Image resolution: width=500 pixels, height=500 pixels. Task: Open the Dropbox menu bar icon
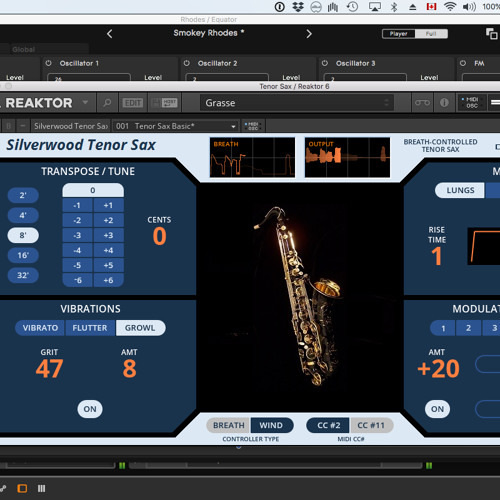tap(298, 7)
